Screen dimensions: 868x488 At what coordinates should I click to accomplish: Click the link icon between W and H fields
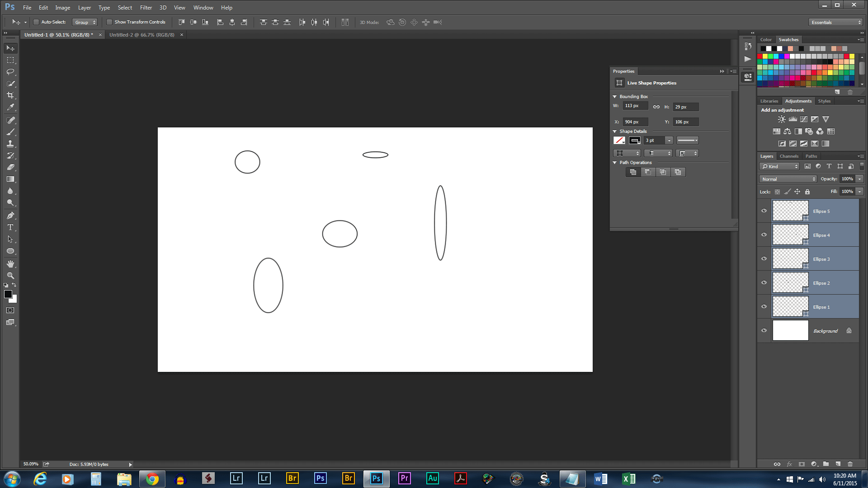tap(656, 107)
